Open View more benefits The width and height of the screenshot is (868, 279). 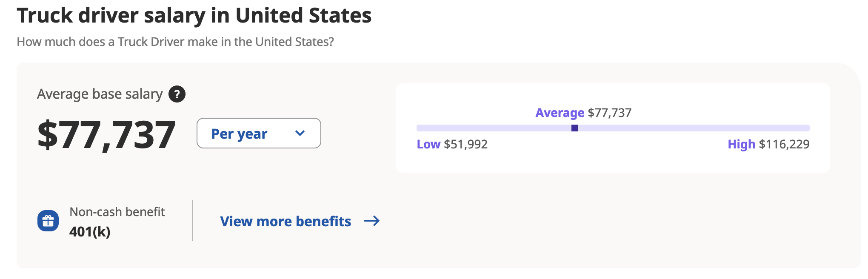pyautogui.click(x=285, y=221)
